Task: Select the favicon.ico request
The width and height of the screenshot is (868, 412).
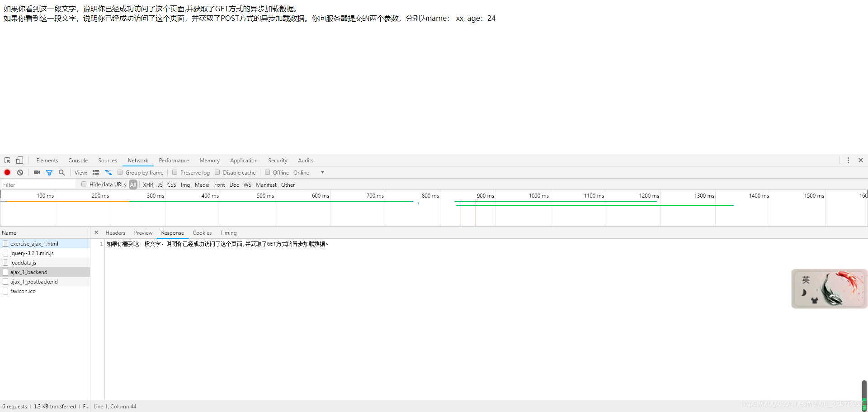Action: 45,291
